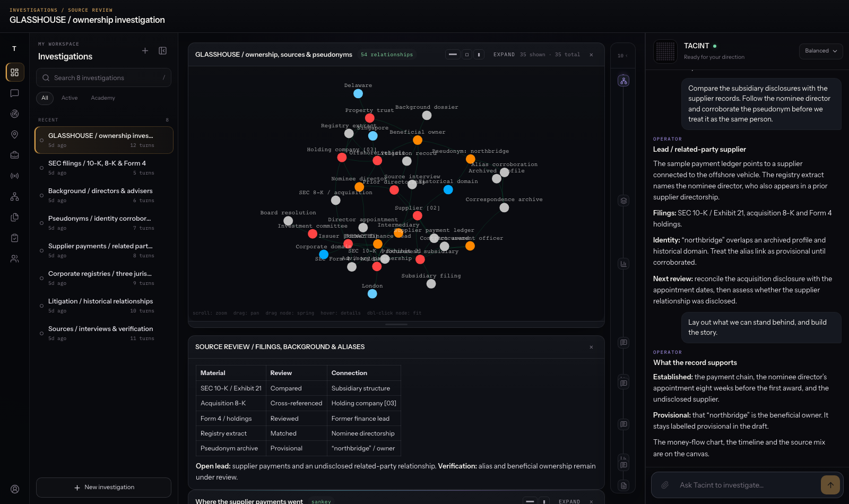Click the Search 8 investigations field
This screenshot has width=849, height=504.
(103, 77)
